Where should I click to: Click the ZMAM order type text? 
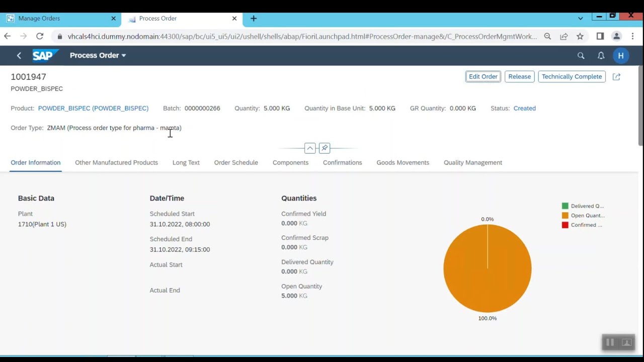coord(114,128)
